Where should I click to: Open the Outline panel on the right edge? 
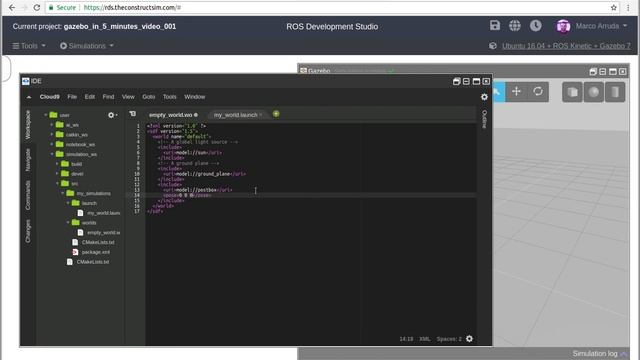[484, 119]
